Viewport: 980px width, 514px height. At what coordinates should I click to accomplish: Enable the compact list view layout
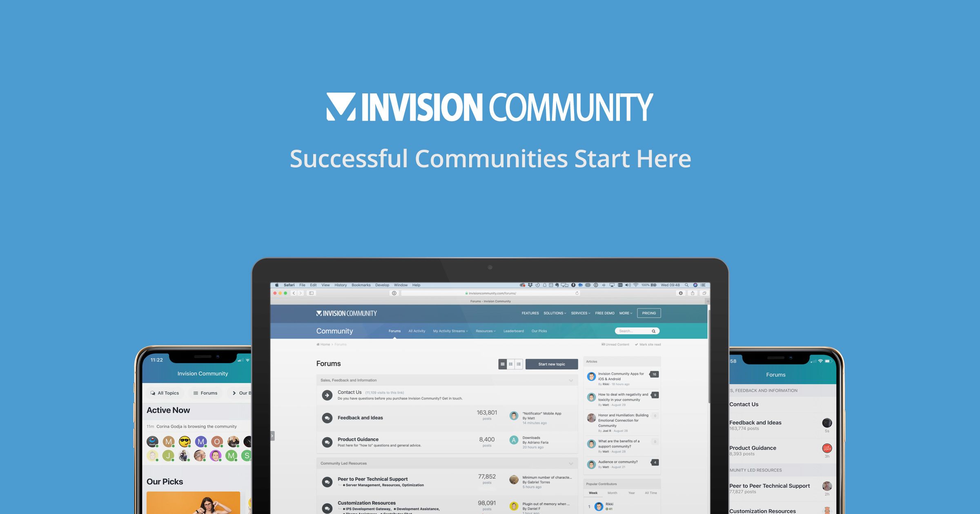(519, 364)
